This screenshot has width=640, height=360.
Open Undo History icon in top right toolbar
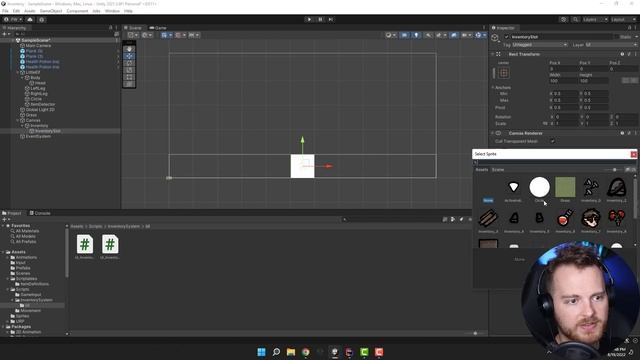pyautogui.click(x=564, y=19)
